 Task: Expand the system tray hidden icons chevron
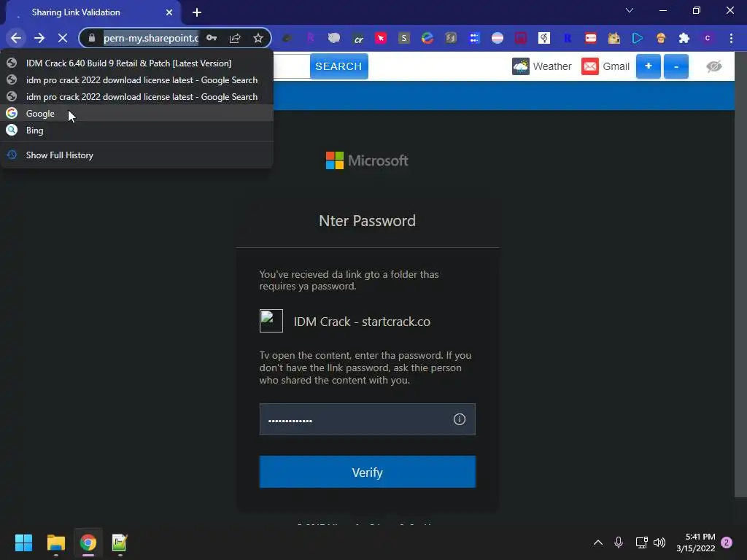[598, 542]
